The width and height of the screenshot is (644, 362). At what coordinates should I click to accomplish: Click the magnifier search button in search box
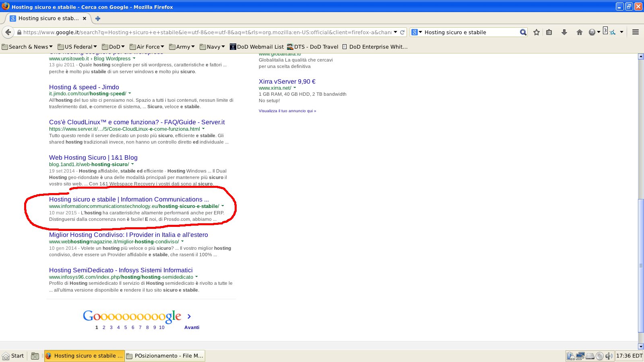523,32
